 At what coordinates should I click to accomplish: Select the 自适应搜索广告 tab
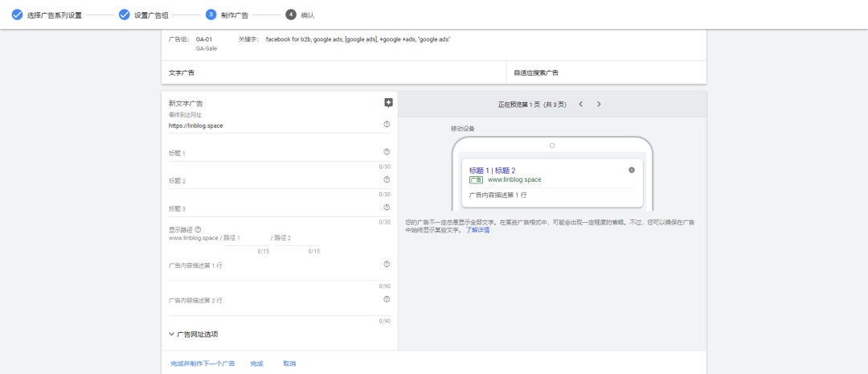coord(606,72)
